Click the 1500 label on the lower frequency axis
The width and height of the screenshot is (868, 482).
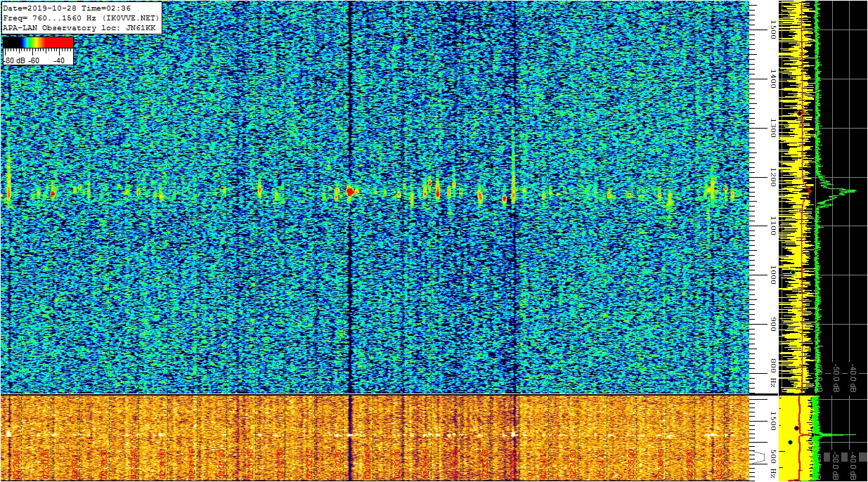773,420
